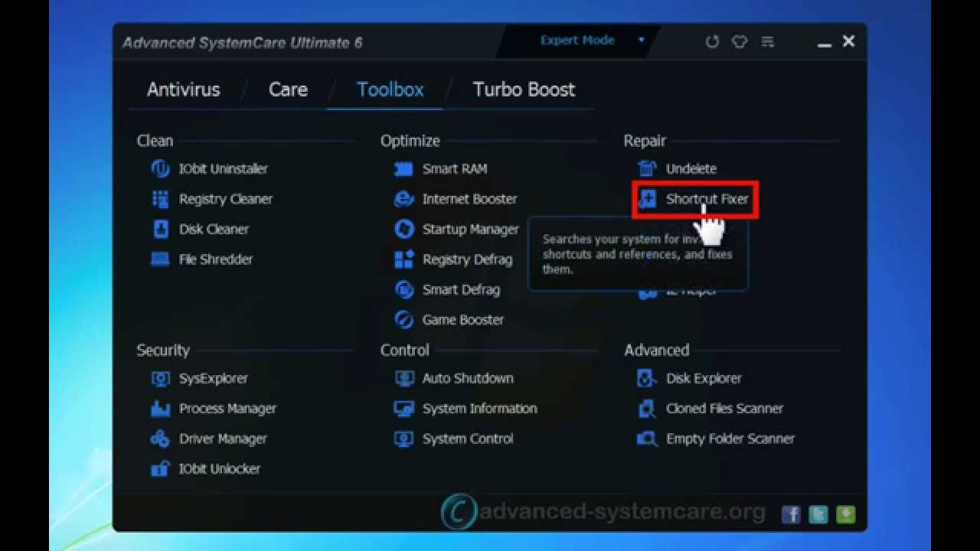Go to the Turbo Boost tab

524,90
